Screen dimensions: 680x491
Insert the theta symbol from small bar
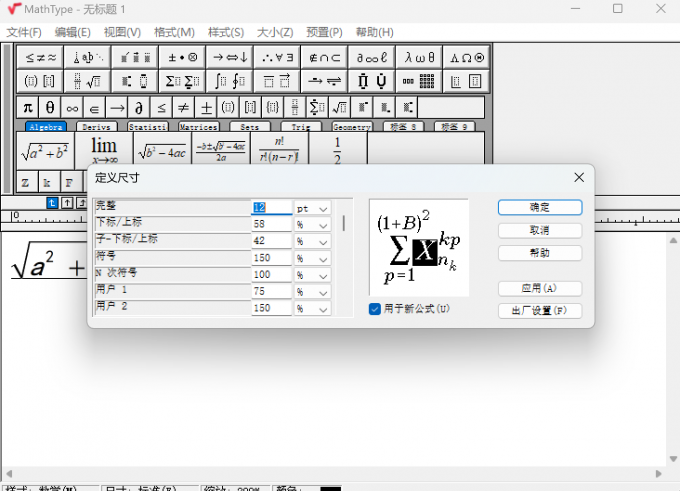click(50, 107)
